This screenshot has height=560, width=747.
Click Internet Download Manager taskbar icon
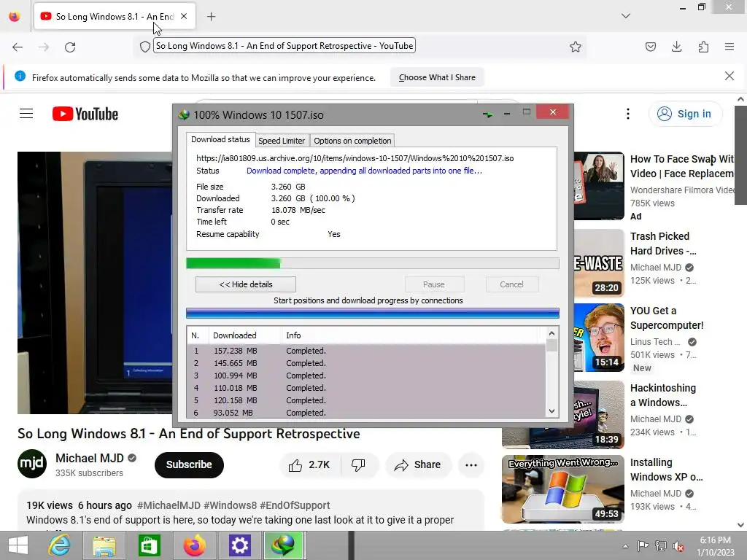pyautogui.click(x=284, y=545)
